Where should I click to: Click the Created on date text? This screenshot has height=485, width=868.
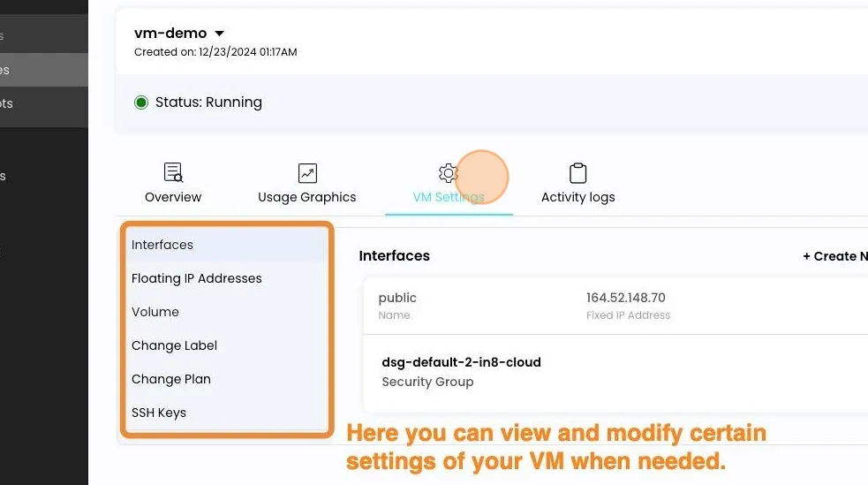[215, 52]
